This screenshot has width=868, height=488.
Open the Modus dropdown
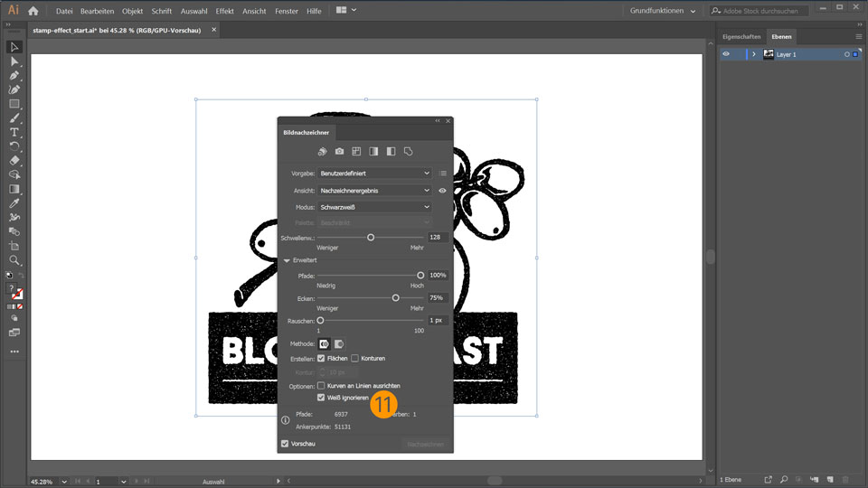[374, 207]
